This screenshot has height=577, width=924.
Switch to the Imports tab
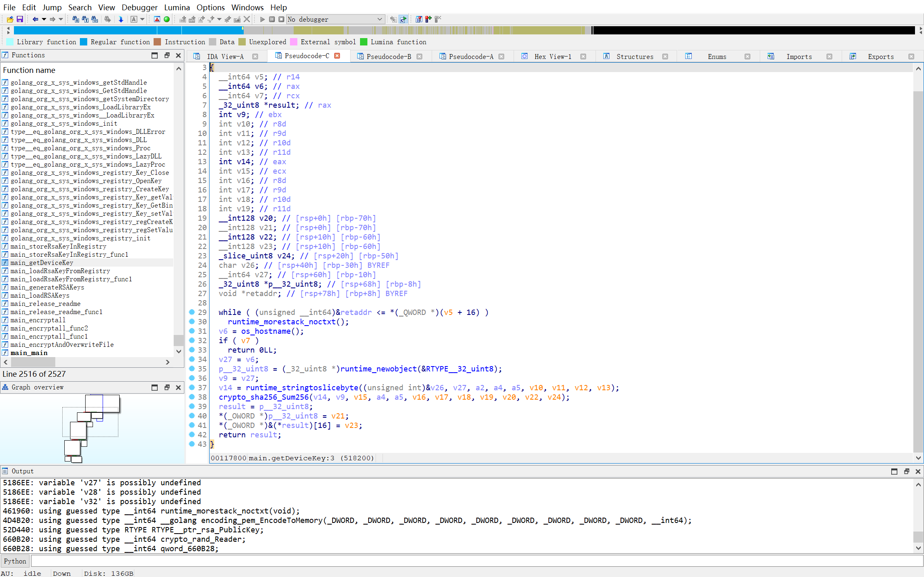799,57
